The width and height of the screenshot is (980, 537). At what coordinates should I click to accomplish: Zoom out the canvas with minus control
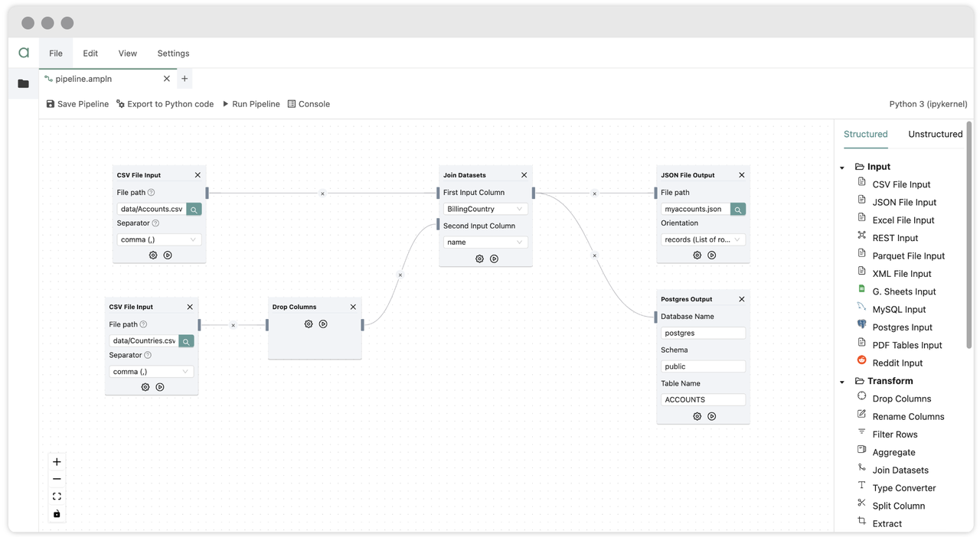(57, 479)
